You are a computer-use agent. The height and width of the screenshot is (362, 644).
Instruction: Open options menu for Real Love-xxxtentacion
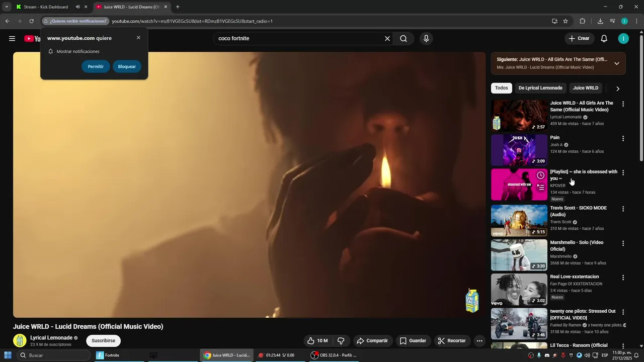coord(623,278)
